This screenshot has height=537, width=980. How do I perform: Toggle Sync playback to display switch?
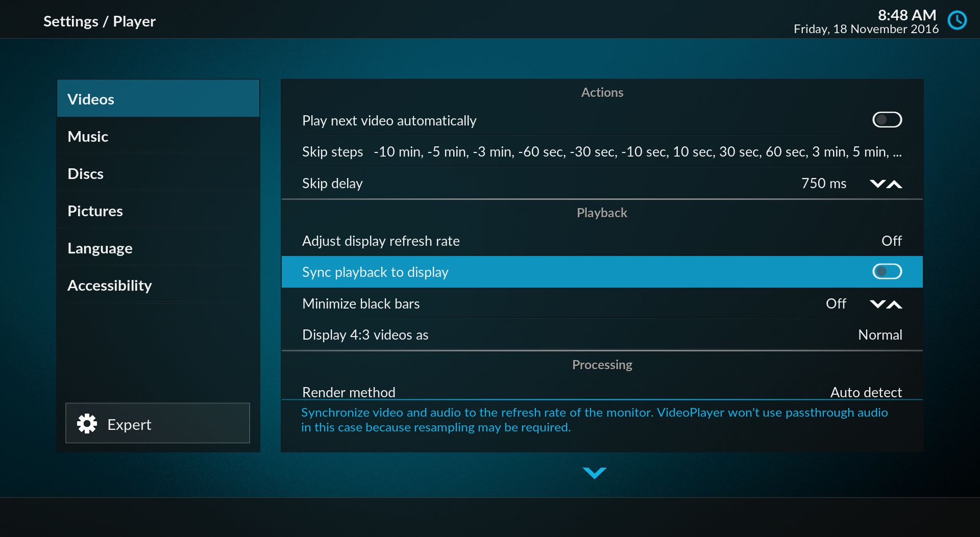pyautogui.click(x=887, y=272)
